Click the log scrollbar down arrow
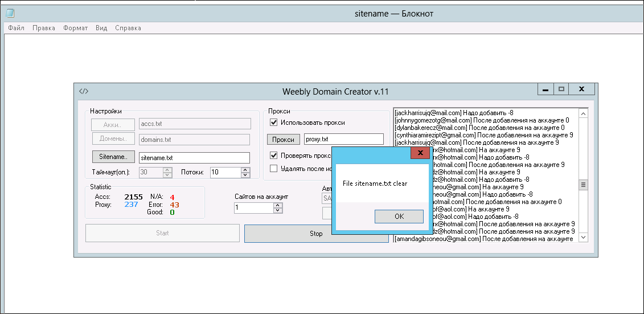 (584, 238)
